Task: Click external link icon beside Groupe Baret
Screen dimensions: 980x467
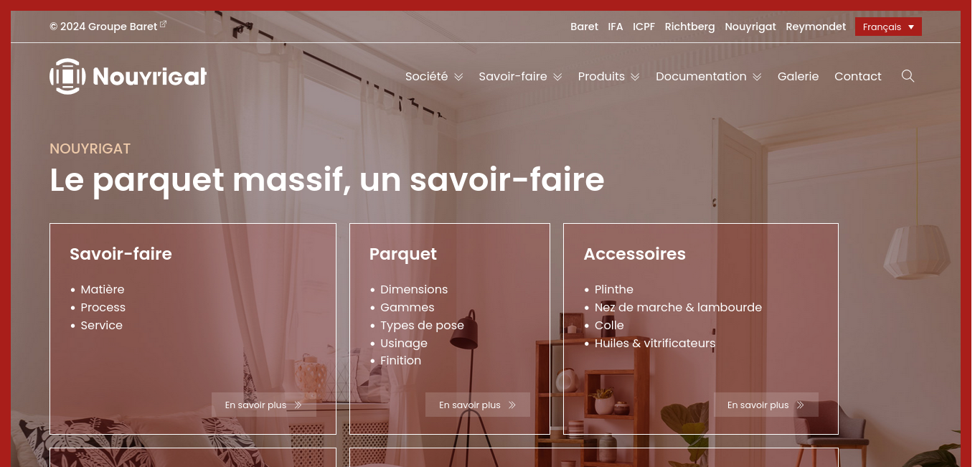Action: coord(164,24)
